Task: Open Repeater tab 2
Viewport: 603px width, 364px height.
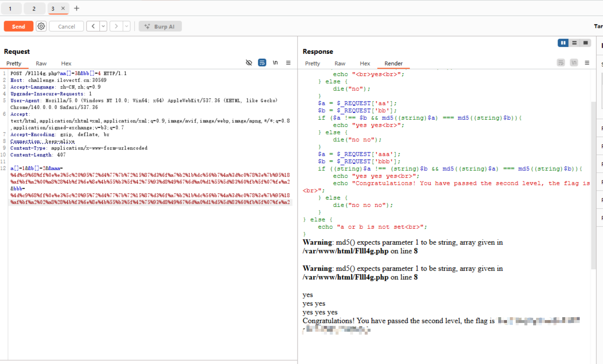Action: [34, 9]
